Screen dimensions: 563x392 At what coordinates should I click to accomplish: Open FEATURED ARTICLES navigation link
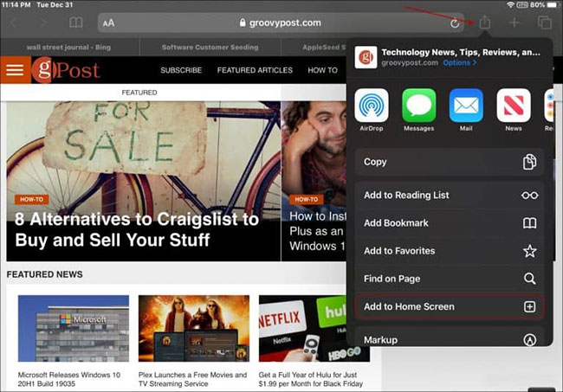pos(255,70)
